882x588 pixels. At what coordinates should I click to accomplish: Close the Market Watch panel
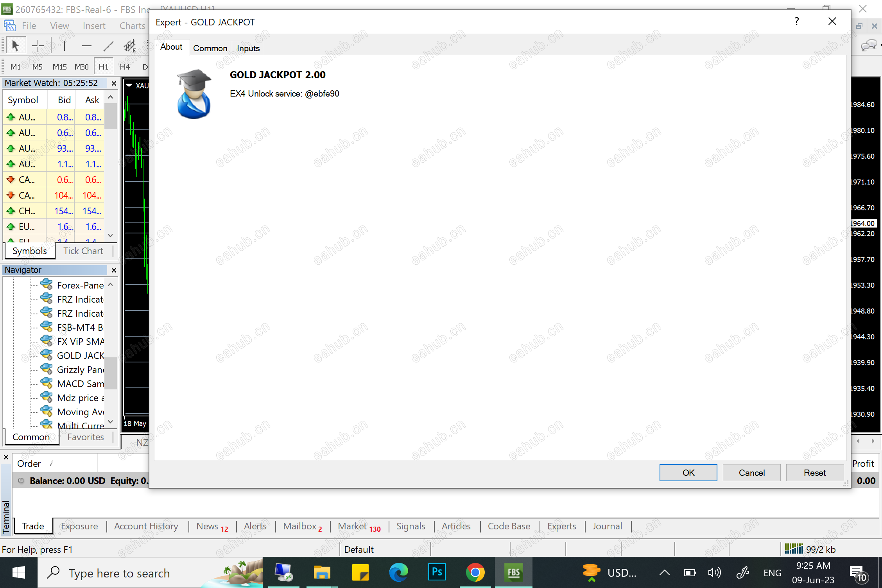click(114, 83)
